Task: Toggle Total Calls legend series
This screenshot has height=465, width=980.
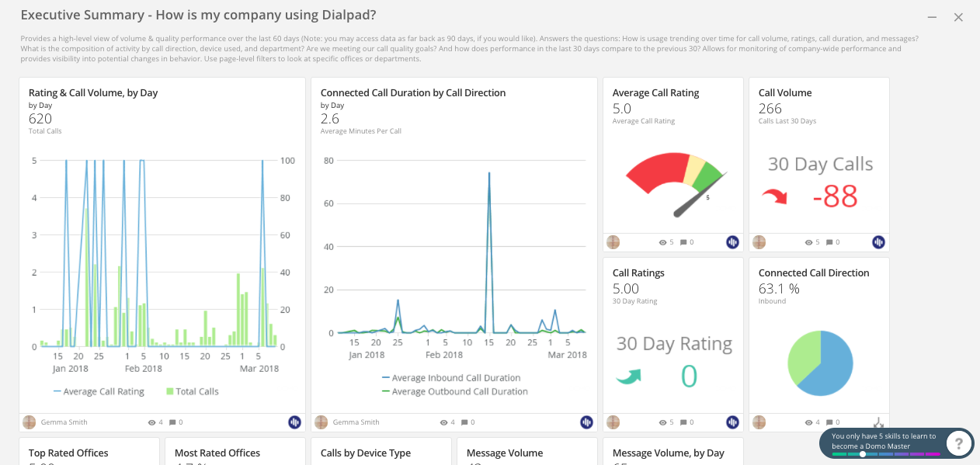Action: pos(192,391)
